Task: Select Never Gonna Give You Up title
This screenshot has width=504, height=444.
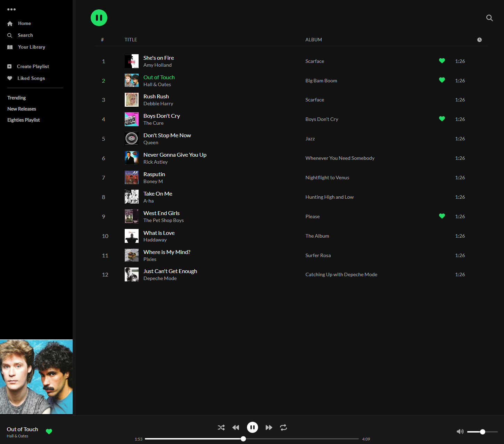Action: (175, 155)
